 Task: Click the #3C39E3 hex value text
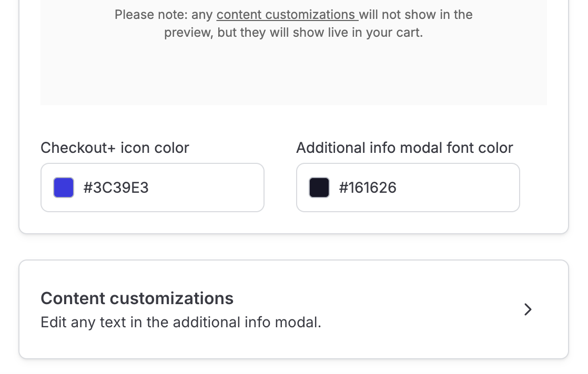point(116,188)
